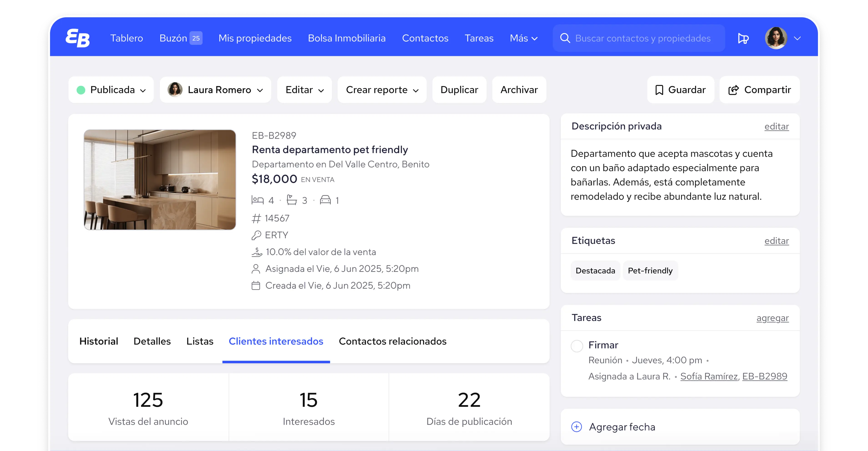This screenshot has height=451, width=868.
Task: Mark the Firmar task as complete
Action: 577,346
